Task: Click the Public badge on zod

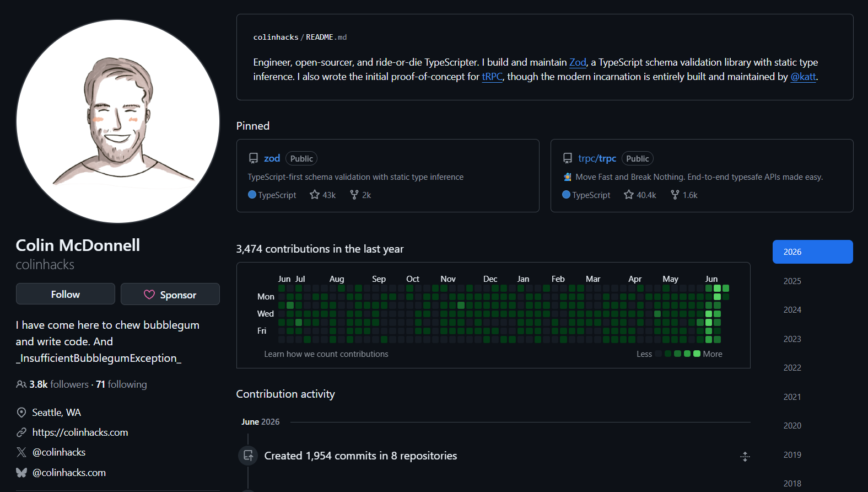Action: [301, 158]
